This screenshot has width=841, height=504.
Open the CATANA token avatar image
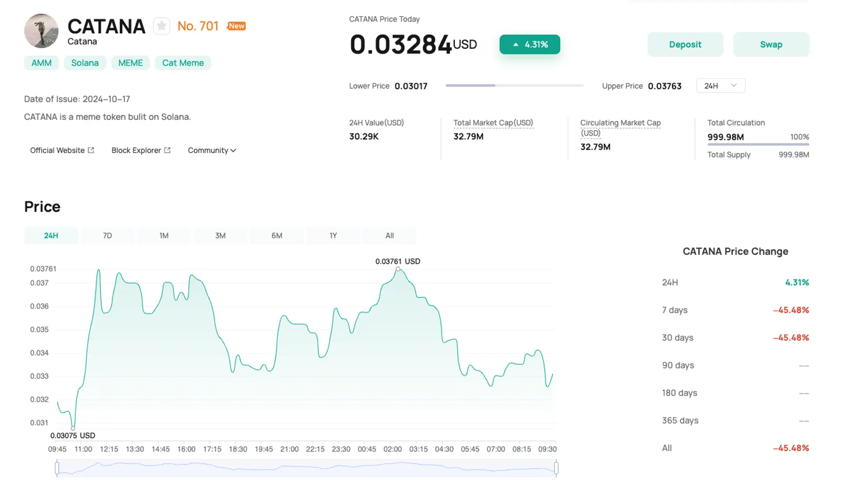41,31
